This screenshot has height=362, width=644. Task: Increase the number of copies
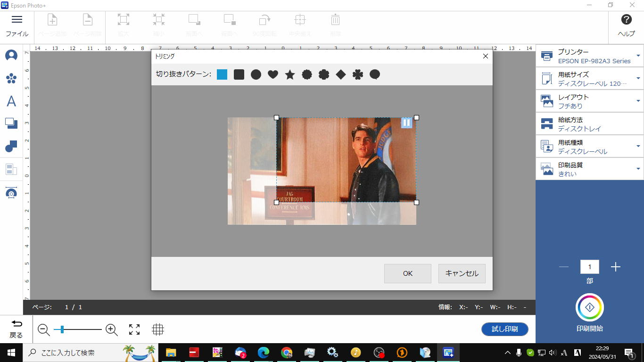615,267
